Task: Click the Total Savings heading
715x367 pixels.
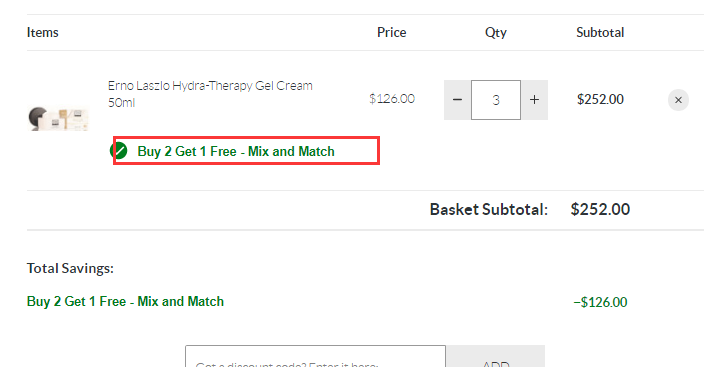Action: click(x=70, y=268)
